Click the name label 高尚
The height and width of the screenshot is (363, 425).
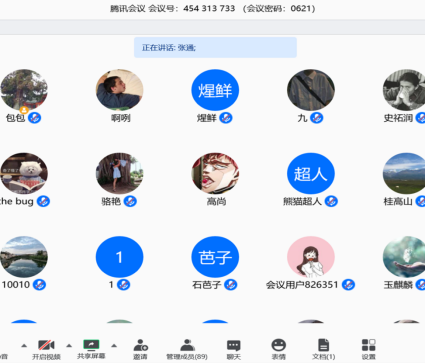click(x=216, y=201)
